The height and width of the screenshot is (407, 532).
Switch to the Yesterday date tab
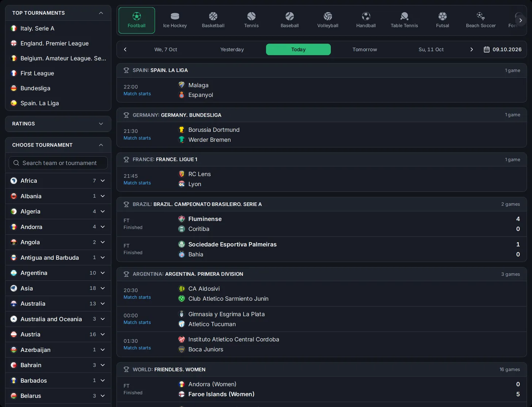click(232, 50)
